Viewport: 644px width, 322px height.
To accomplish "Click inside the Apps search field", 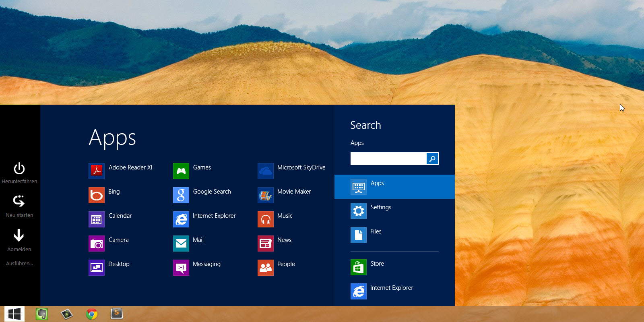I will pyautogui.click(x=388, y=159).
